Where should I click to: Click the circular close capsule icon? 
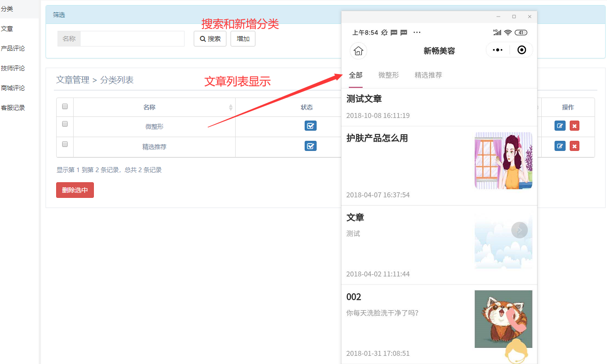coord(521,50)
